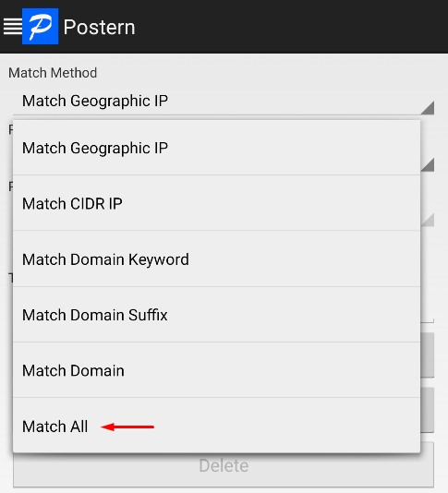This screenshot has width=448, height=493.
Task: Open the second spinner arrow behind popup
Action: pyautogui.click(x=428, y=165)
